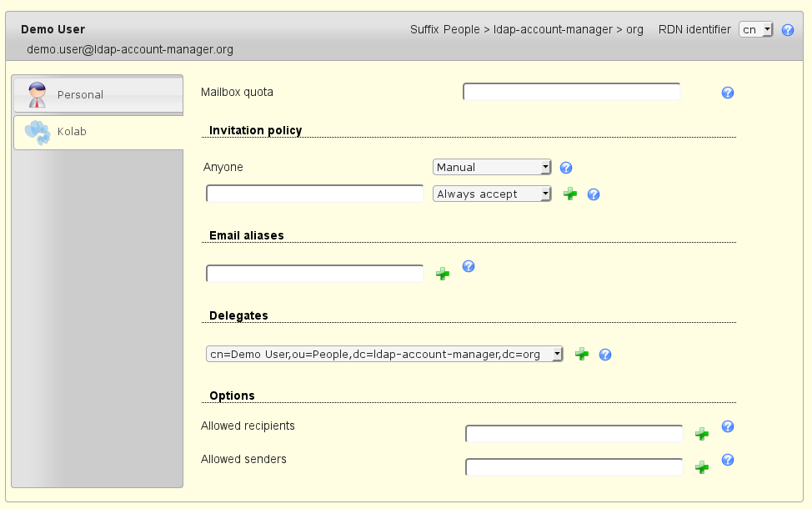Show help for Anyone invitation policy

(x=566, y=168)
